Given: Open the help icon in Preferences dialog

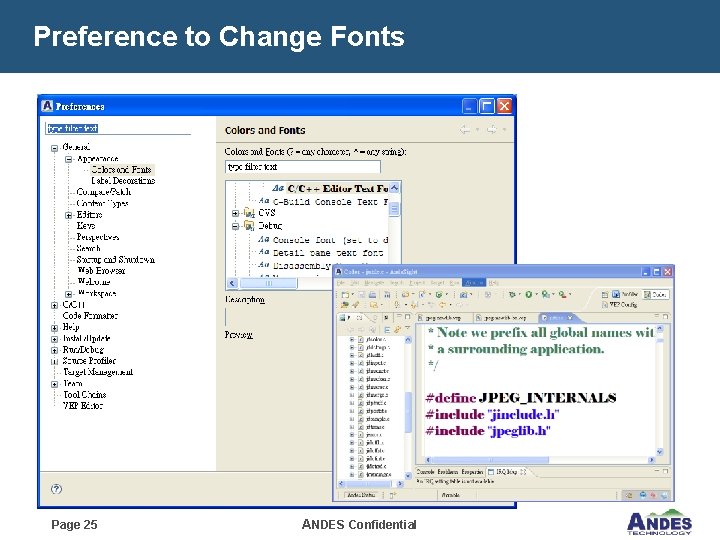Looking at the screenshot, I should pyautogui.click(x=56, y=489).
